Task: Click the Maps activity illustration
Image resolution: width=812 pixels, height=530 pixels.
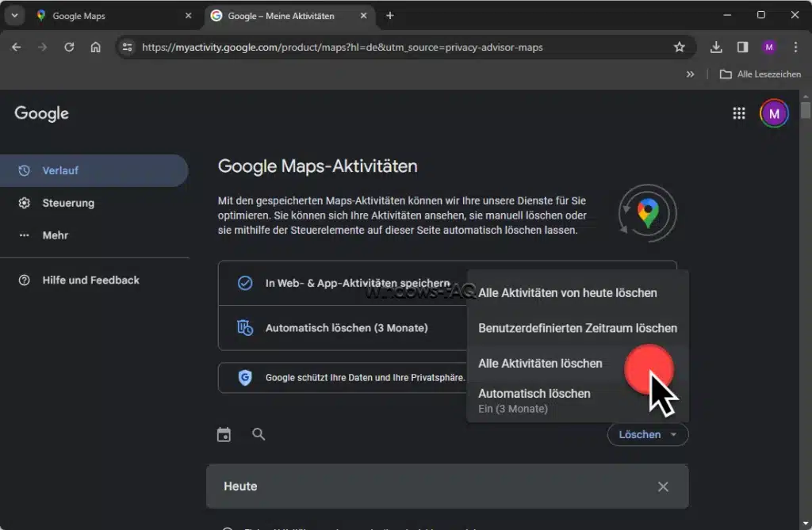Action: click(x=647, y=213)
